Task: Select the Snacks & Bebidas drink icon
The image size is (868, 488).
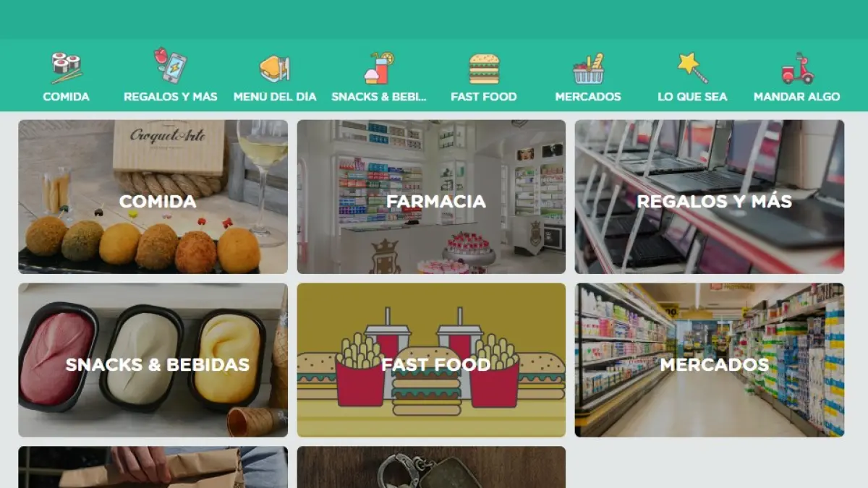Action: (x=379, y=68)
